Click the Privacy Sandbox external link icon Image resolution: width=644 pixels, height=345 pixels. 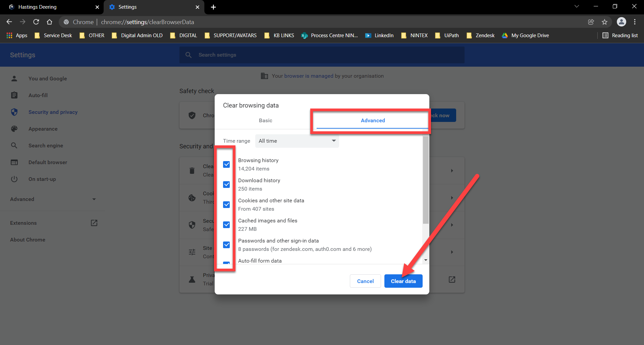pos(452,279)
